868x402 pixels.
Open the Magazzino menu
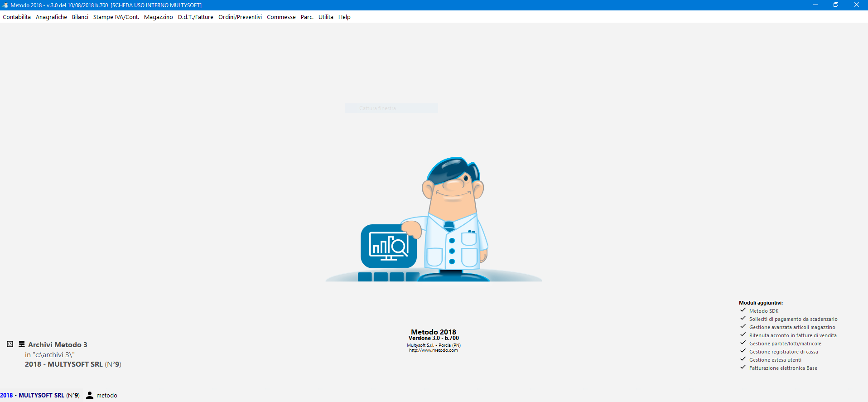pyautogui.click(x=159, y=17)
